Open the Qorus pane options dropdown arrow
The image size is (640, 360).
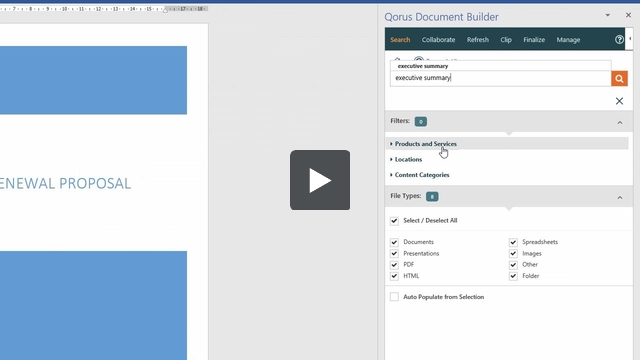point(607,15)
